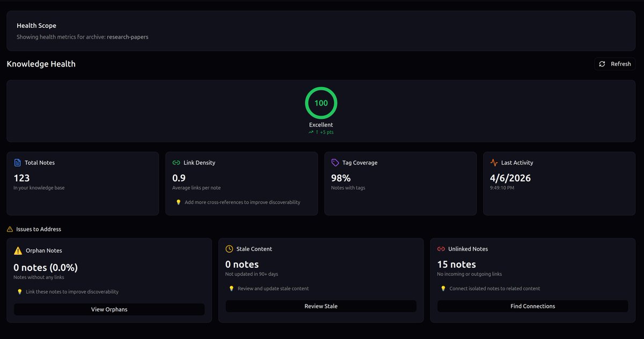This screenshot has height=339, width=644.
Task: Click 'Notes without any links' caption
Action: coord(39,277)
